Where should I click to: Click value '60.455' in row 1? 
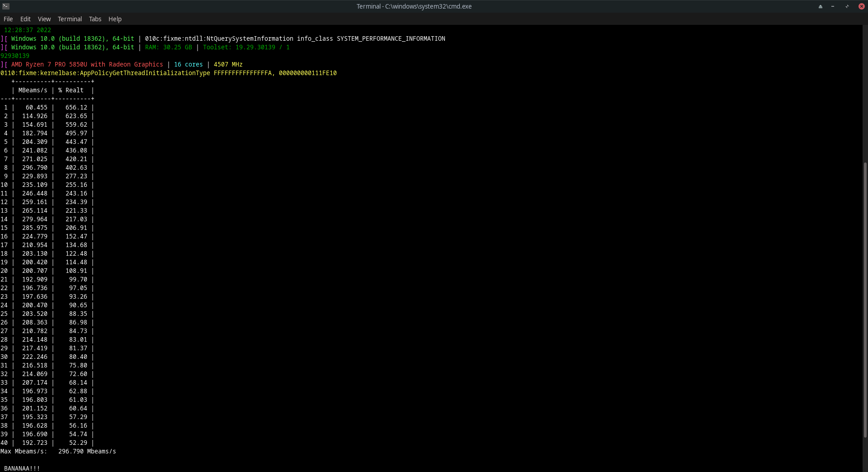tap(37, 107)
